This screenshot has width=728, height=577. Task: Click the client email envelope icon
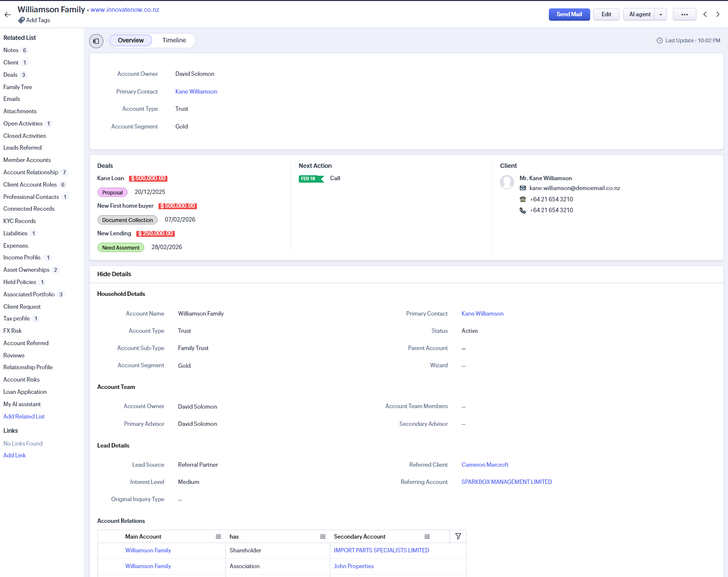point(523,188)
